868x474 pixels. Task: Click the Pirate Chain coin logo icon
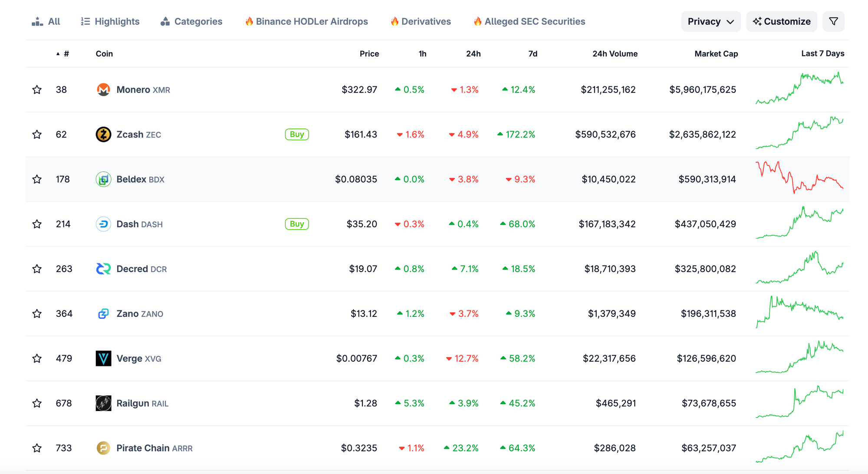pos(103,448)
